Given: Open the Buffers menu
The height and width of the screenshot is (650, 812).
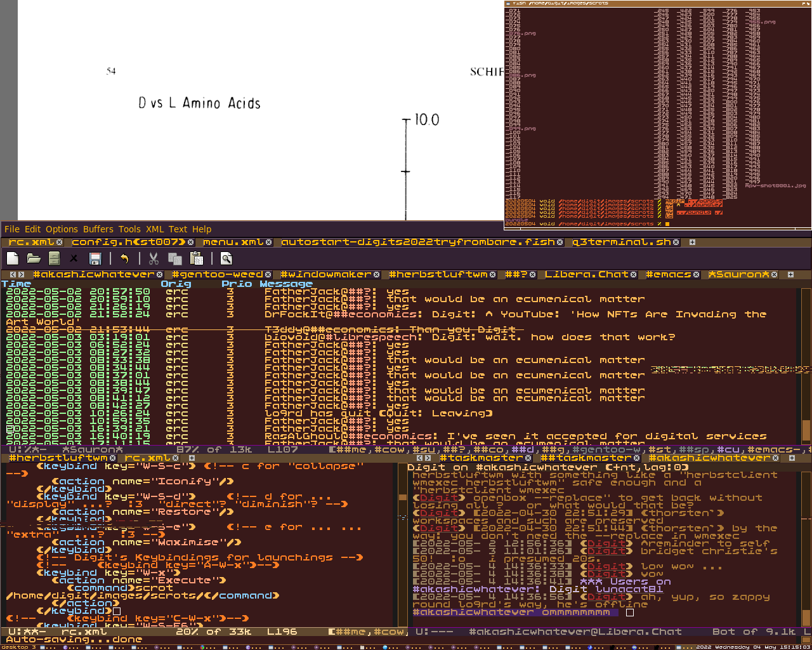Looking at the screenshot, I should pyautogui.click(x=98, y=229).
